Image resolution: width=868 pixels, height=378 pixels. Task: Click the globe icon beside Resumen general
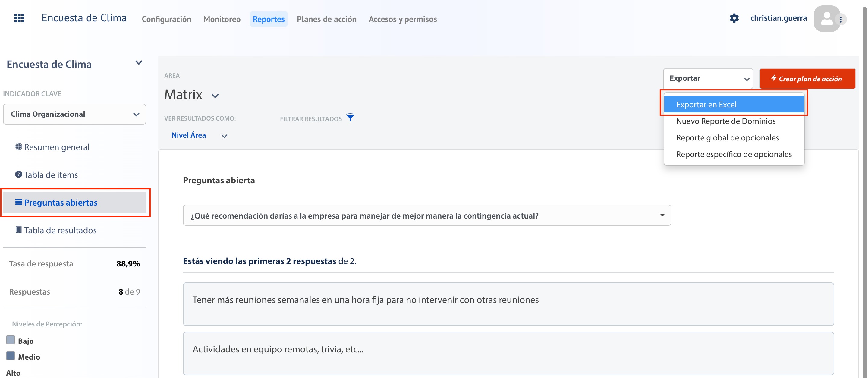(x=18, y=146)
